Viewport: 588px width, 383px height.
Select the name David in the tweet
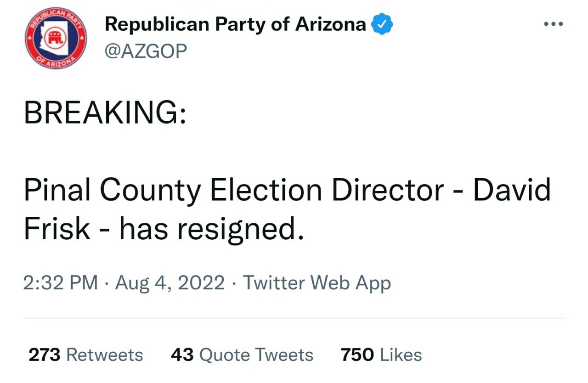pyautogui.click(x=512, y=190)
